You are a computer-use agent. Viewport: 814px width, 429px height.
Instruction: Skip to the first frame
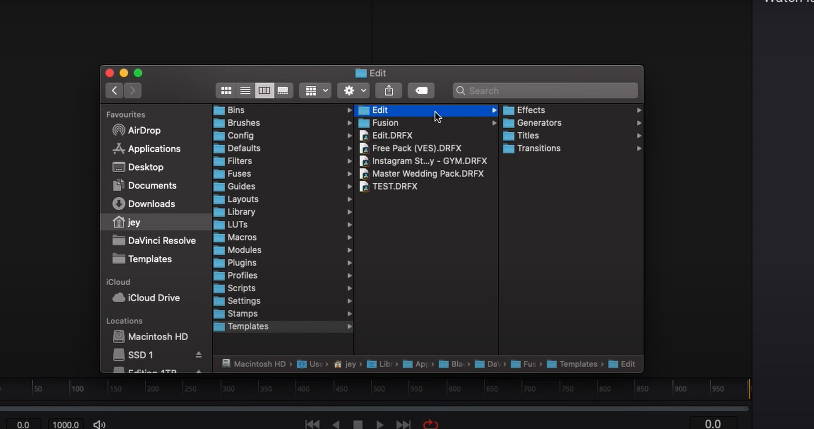click(x=313, y=424)
